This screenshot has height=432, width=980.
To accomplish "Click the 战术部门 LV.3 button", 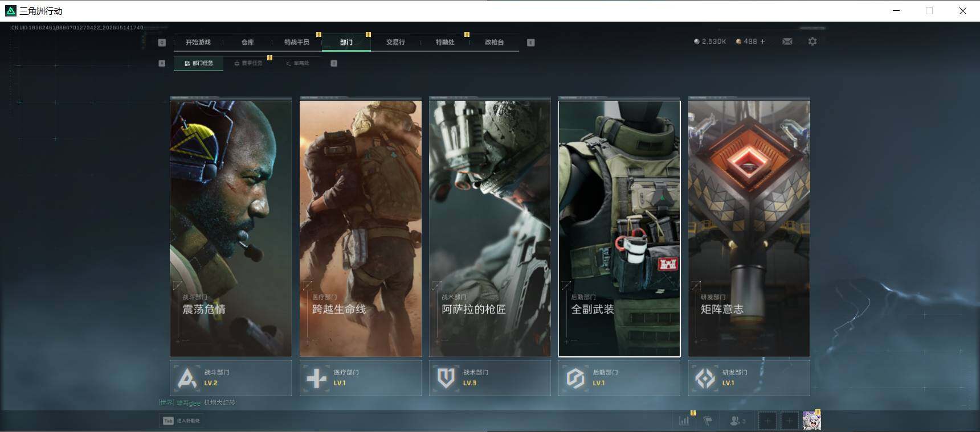I will click(x=490, y=378).
